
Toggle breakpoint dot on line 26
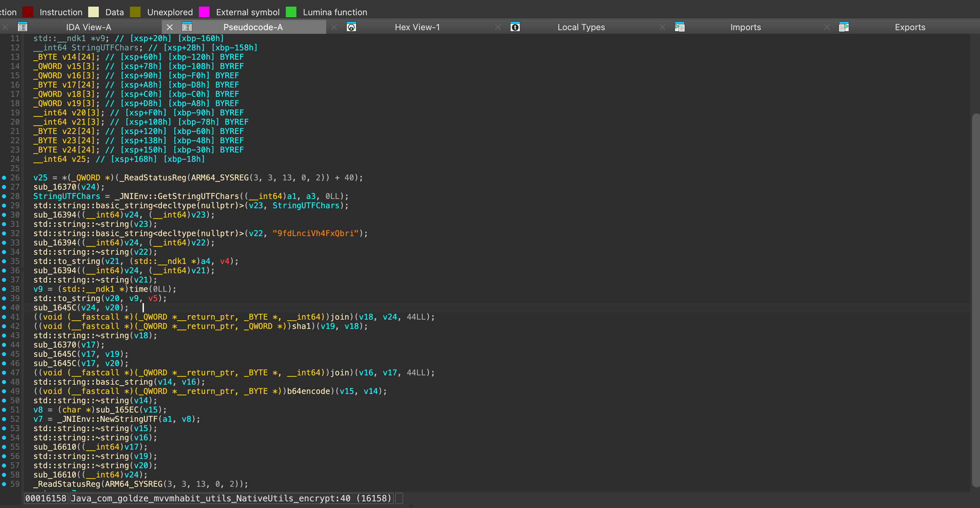(4, 178)
